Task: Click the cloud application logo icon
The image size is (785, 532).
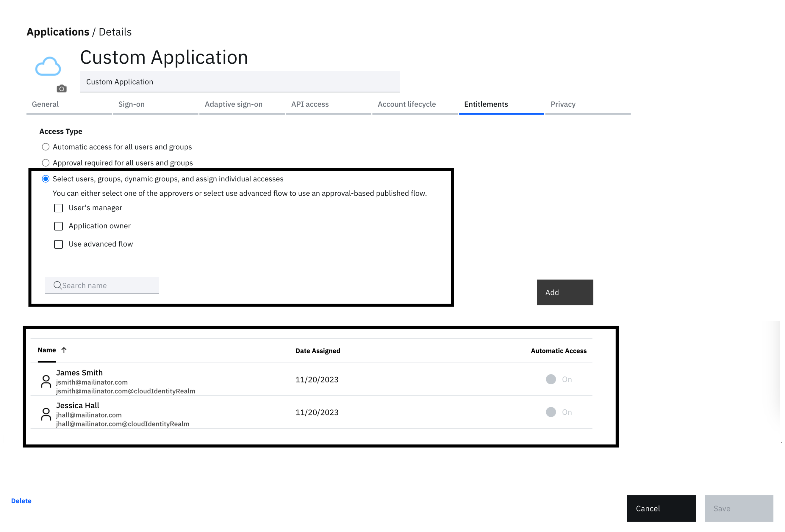Action: click(x=48, y=66)
